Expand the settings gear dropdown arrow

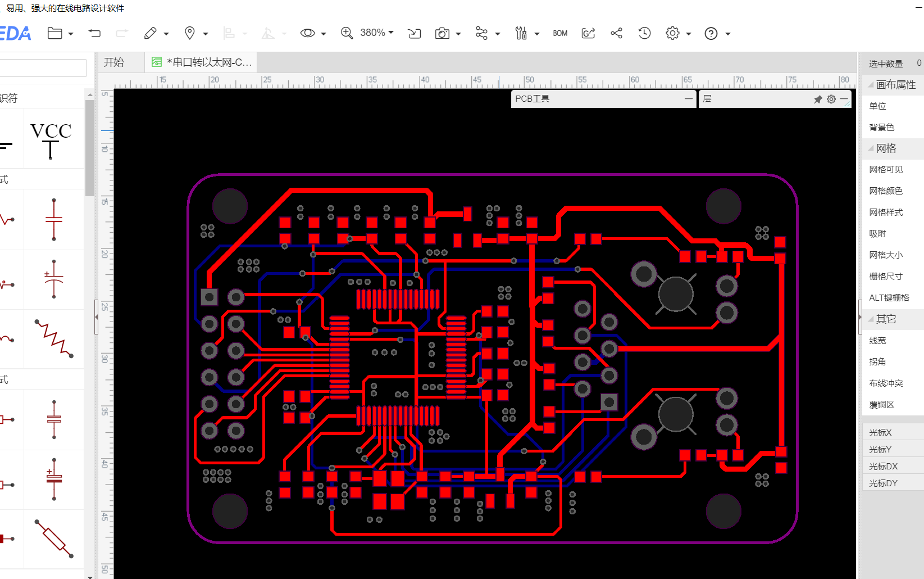[689, 34]
